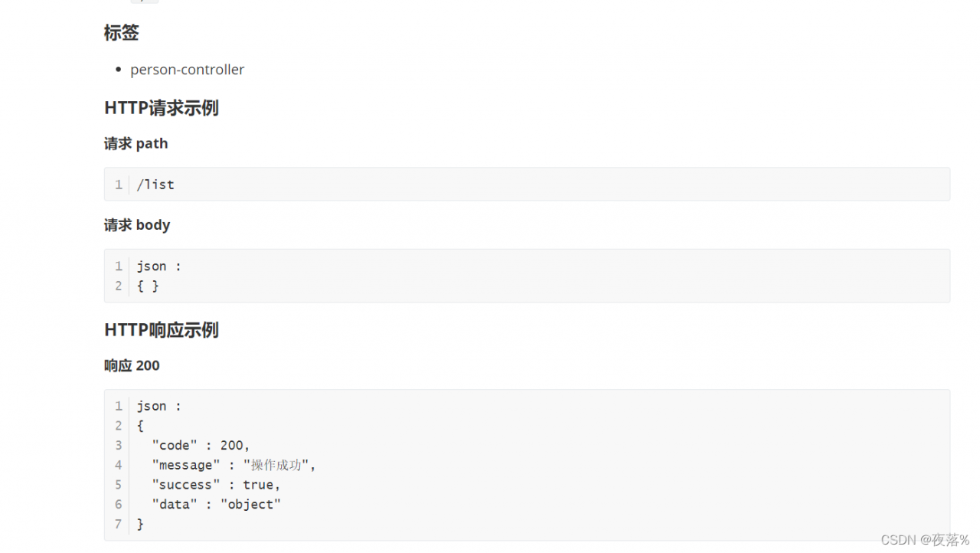Click line number 6 in response block
980x553 pixels.
[119, 504]
